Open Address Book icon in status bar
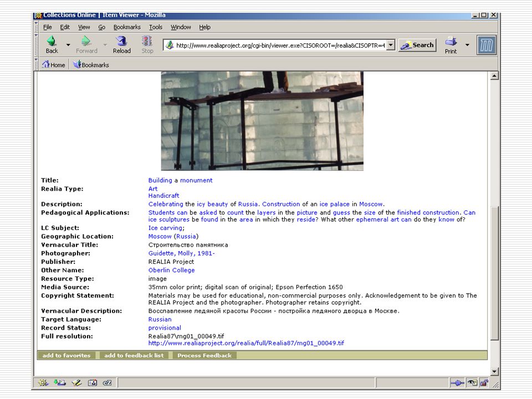The image size is (532, 399). 93,383
